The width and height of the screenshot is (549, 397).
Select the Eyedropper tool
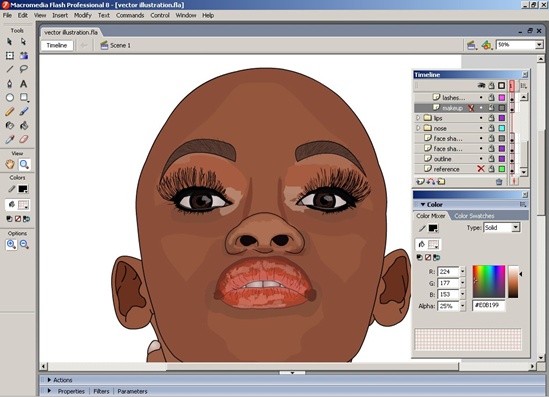pyautogui.click(x=9, y=139)
